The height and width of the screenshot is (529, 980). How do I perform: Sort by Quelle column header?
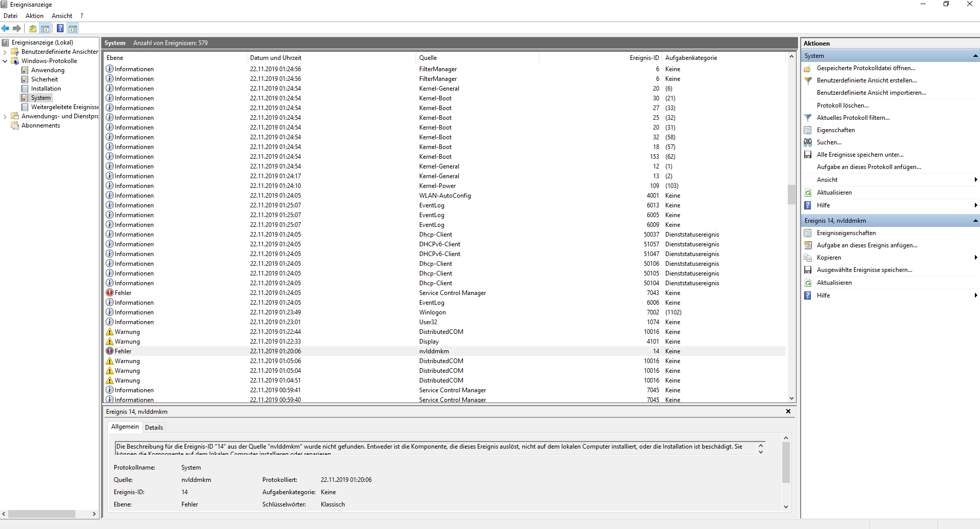click(x=477, y=58)
